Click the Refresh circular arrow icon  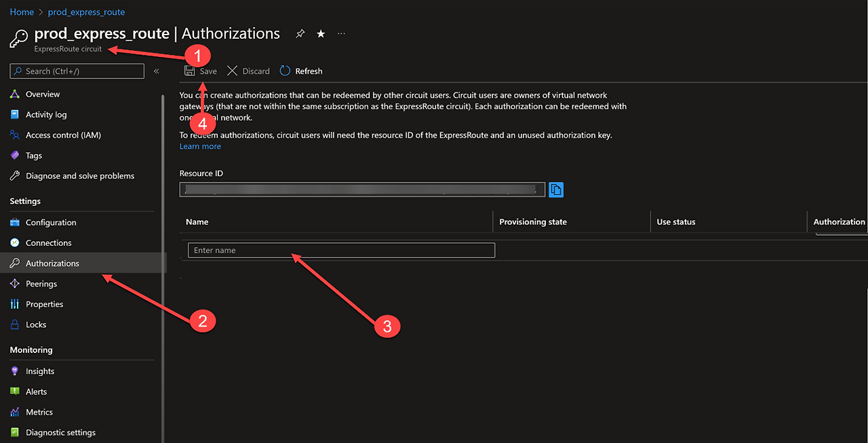click(x=285, y=71)
